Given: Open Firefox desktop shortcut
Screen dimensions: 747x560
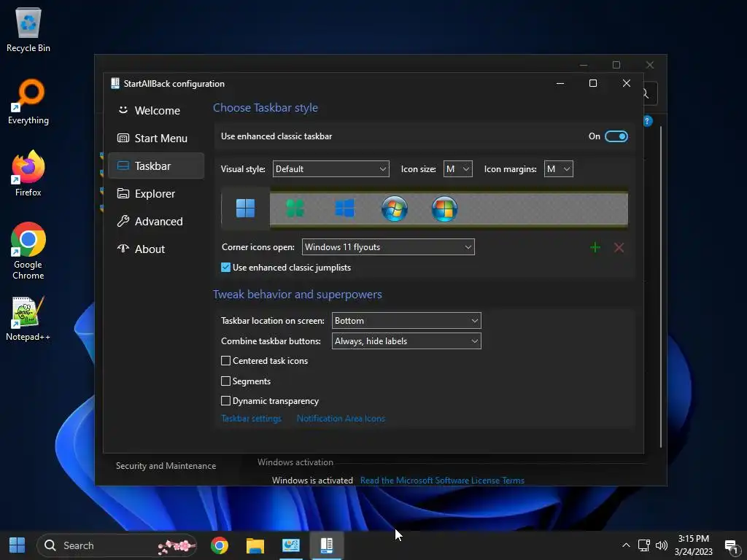Looking at the screenshot, I should 28,174.
